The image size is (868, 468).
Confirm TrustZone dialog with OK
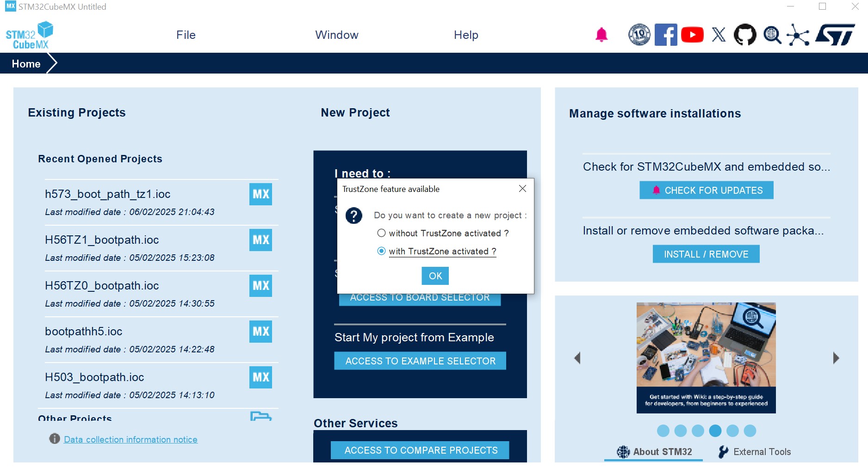(435, 276)
